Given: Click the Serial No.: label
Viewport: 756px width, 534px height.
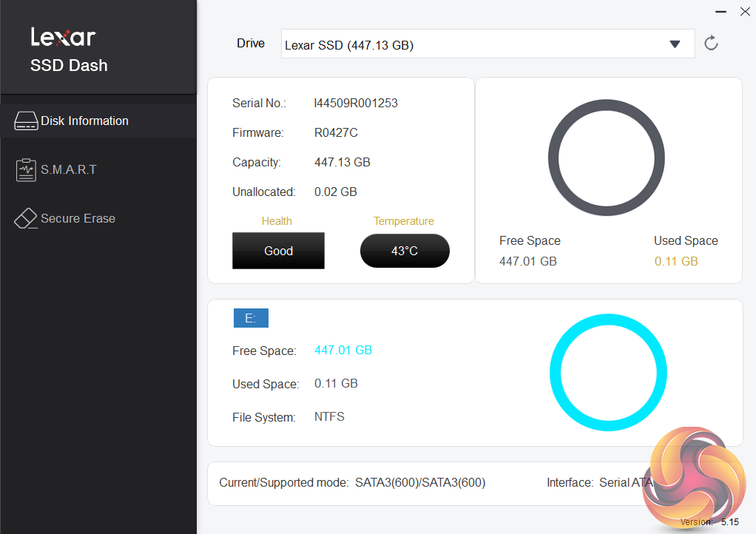Looking at the screenshot, I should pyautogui.click(x=259, y=103).
